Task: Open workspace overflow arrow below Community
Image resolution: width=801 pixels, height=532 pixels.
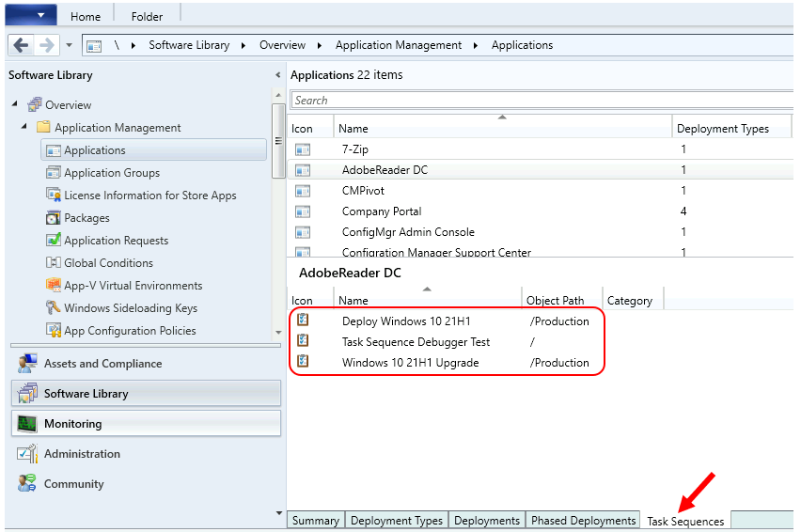Action: coord(278,513)
